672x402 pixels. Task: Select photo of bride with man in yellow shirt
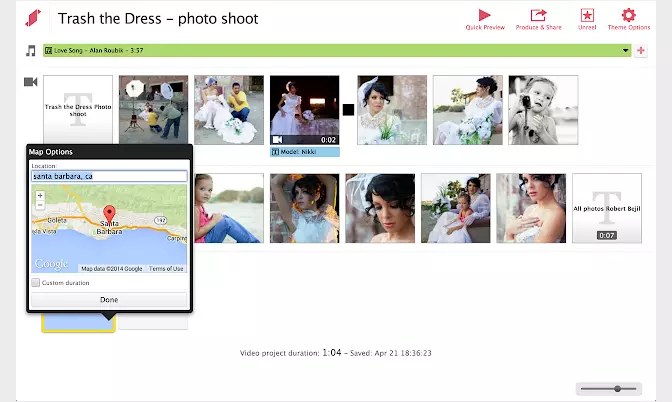click(229, 110)
